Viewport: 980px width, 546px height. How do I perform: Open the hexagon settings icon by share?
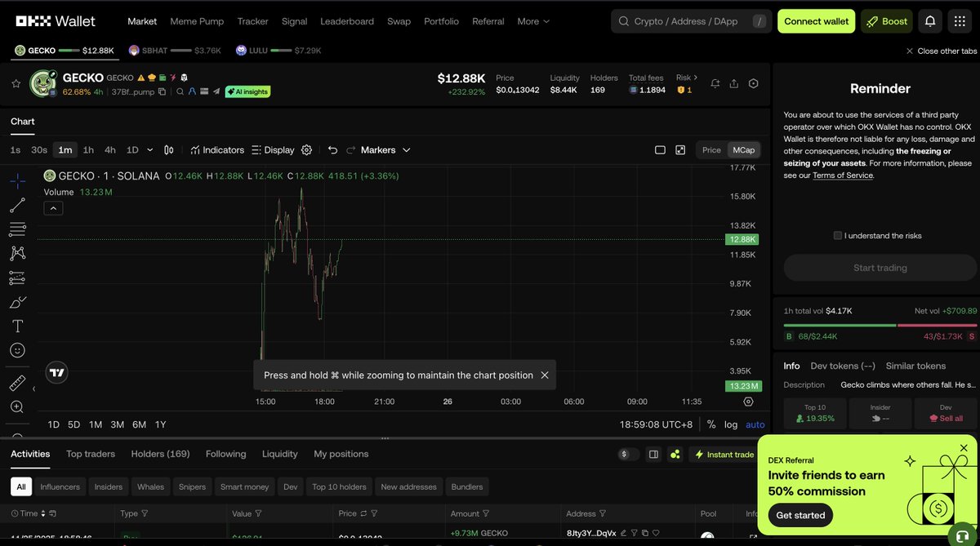(x=753, y=83)
